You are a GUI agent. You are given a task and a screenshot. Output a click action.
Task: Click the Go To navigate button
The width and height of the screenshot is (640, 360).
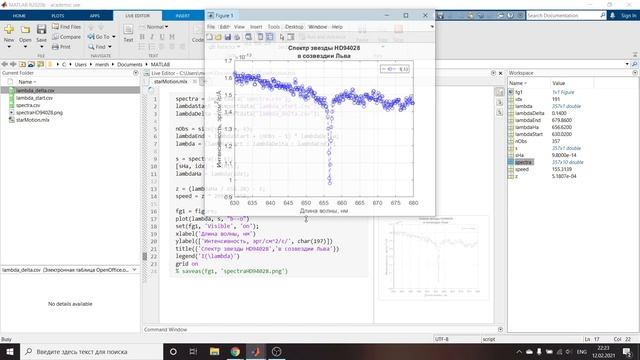point(99,37)
